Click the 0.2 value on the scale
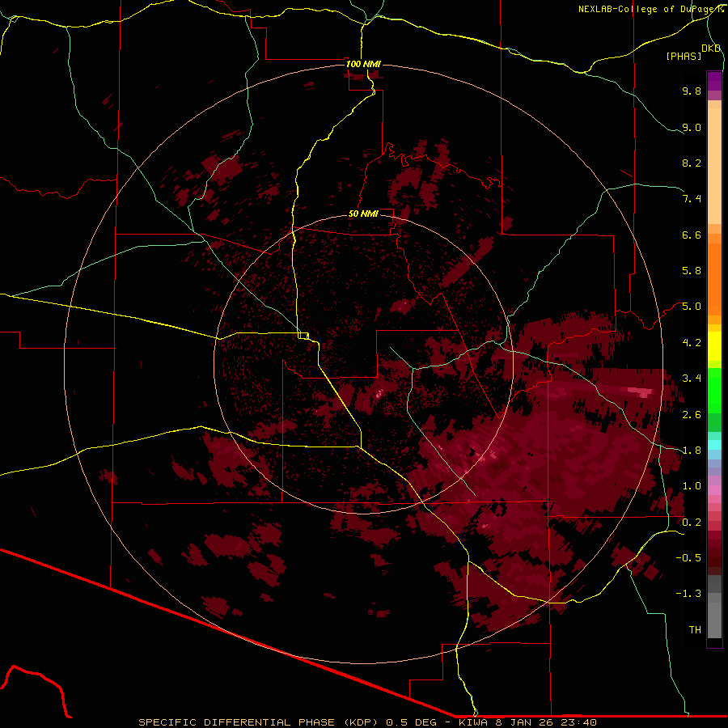728x728 pixels. click(692, 523)
